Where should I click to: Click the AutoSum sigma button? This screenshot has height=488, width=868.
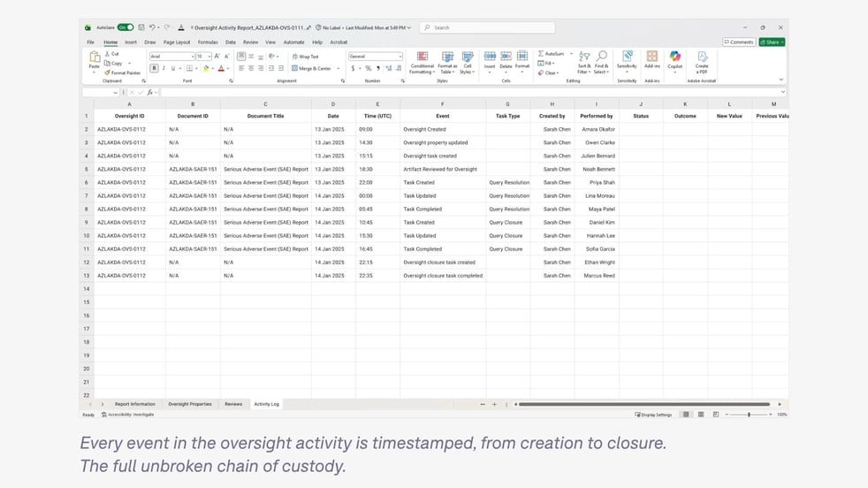click(551, 54)
